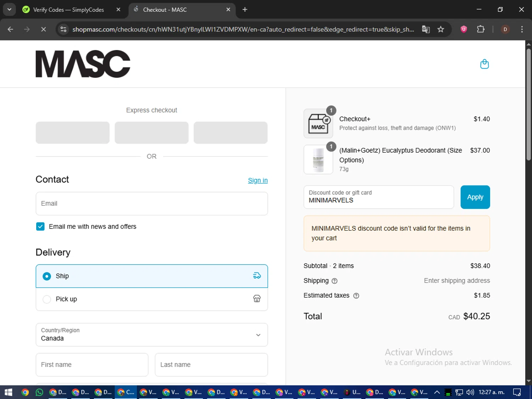Open the Extensions puzzle icon
The image size is (532, 399).
point(481,29)
